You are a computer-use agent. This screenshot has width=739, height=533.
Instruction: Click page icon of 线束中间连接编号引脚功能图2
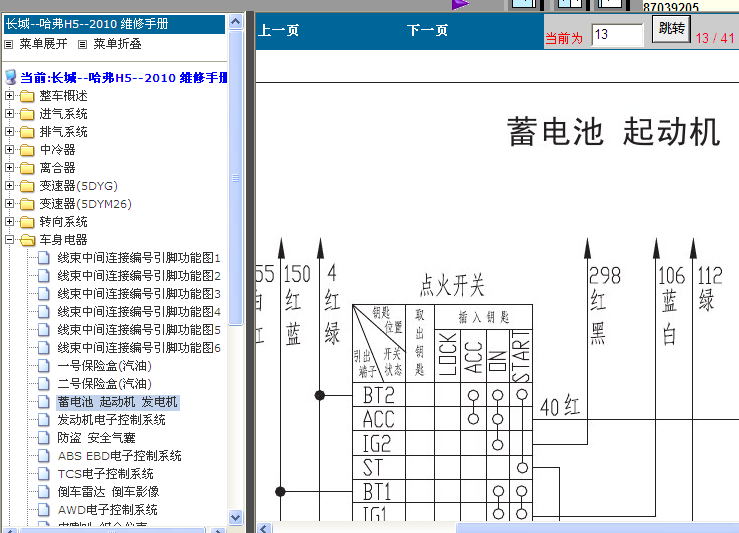44,276
